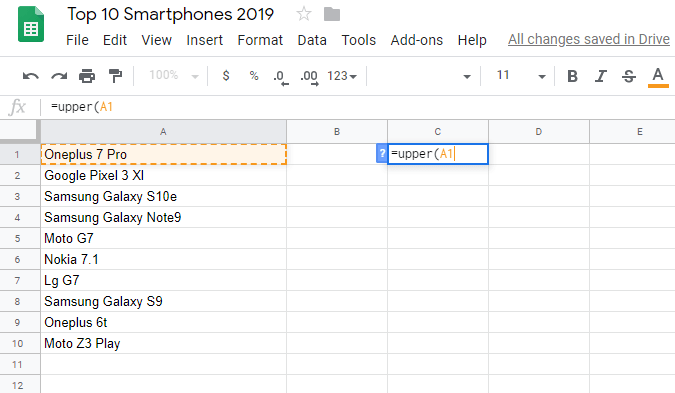
Task: Click cell with Moto Z3 Play
Action: (164, 343)
